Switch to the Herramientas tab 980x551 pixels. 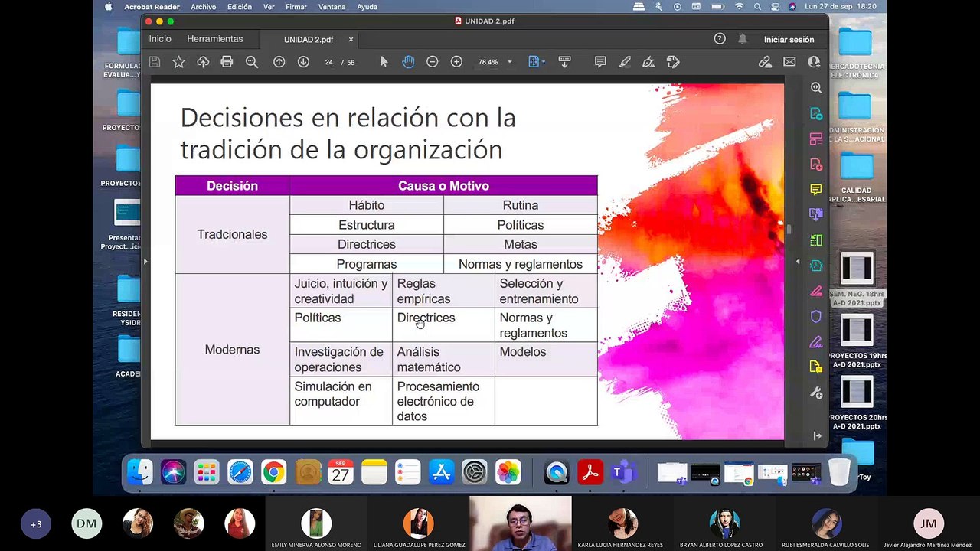pyautogui.click(x=215, y=39)
